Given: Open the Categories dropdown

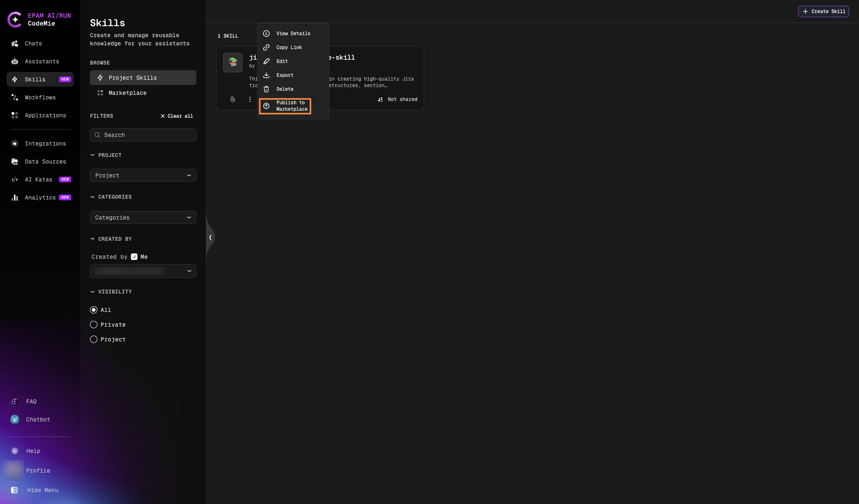Looking at the screenshot, I should (x=143, y=217).
